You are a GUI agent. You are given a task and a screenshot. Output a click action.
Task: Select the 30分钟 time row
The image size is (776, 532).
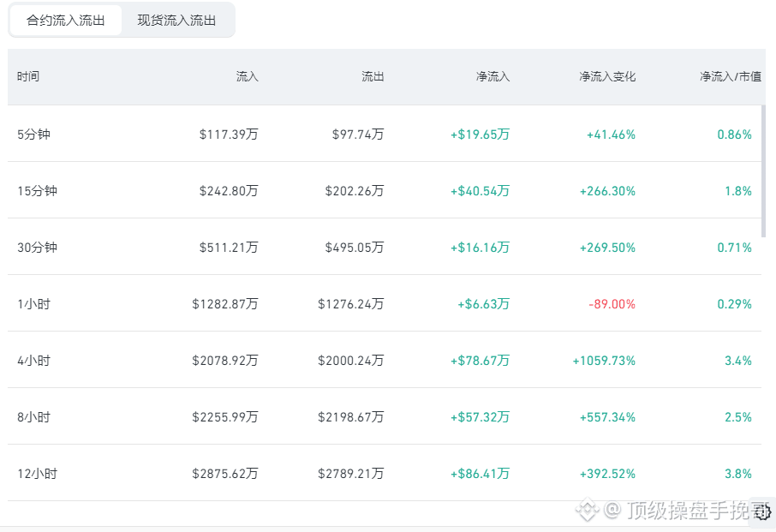385,247
